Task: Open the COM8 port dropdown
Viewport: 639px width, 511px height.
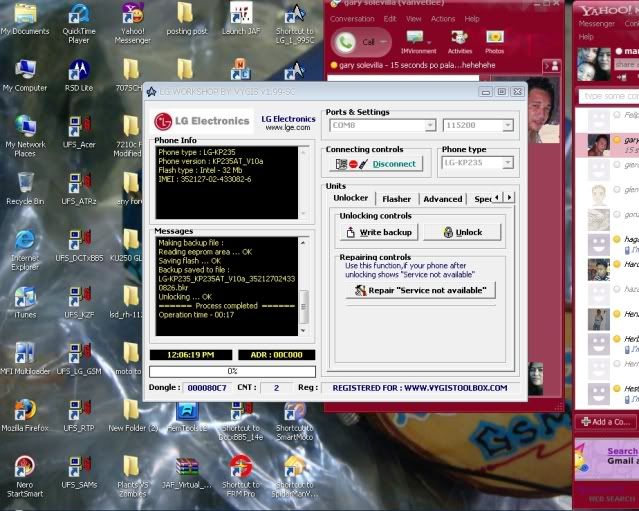Action: pos(430,125)
